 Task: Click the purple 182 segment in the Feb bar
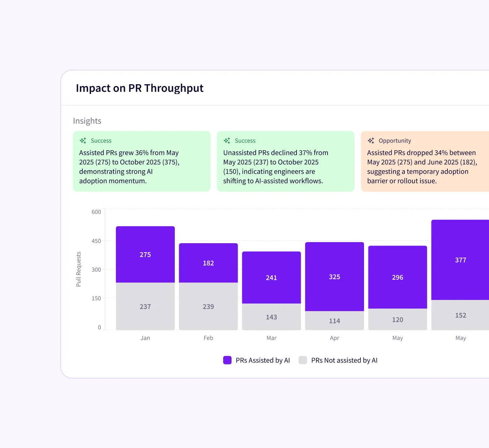(208, 263)
